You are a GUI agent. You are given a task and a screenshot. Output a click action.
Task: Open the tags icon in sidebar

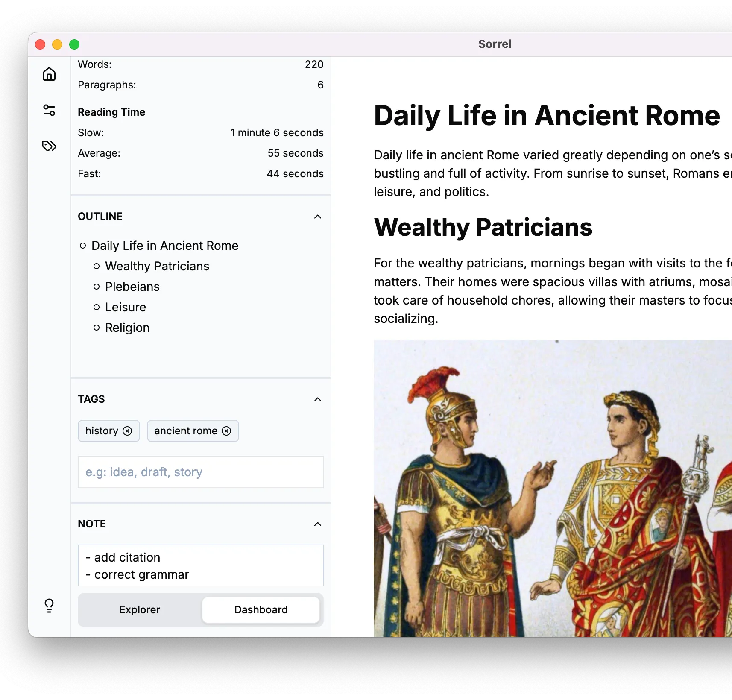pyautogui.click(x=49, y=146)
